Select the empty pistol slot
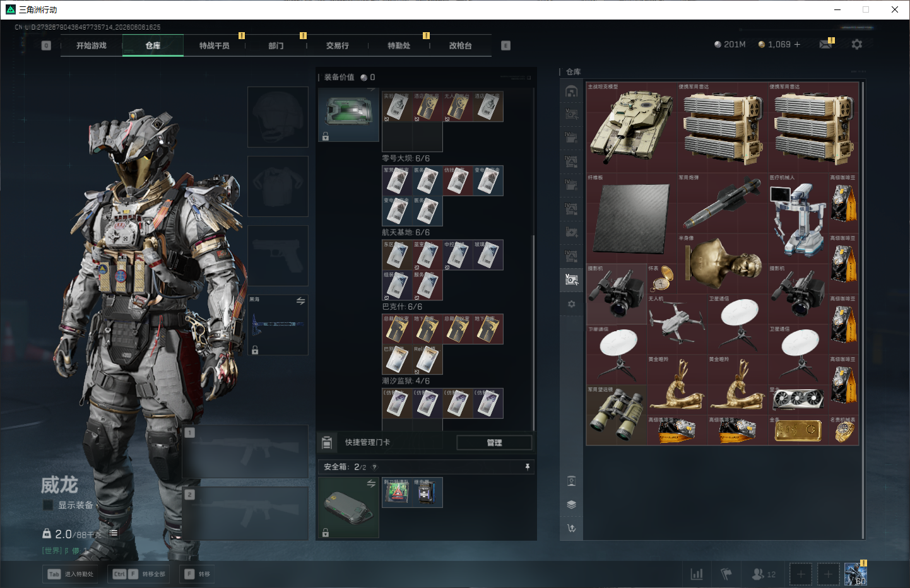Screen dimensions: 910x588 278,256
